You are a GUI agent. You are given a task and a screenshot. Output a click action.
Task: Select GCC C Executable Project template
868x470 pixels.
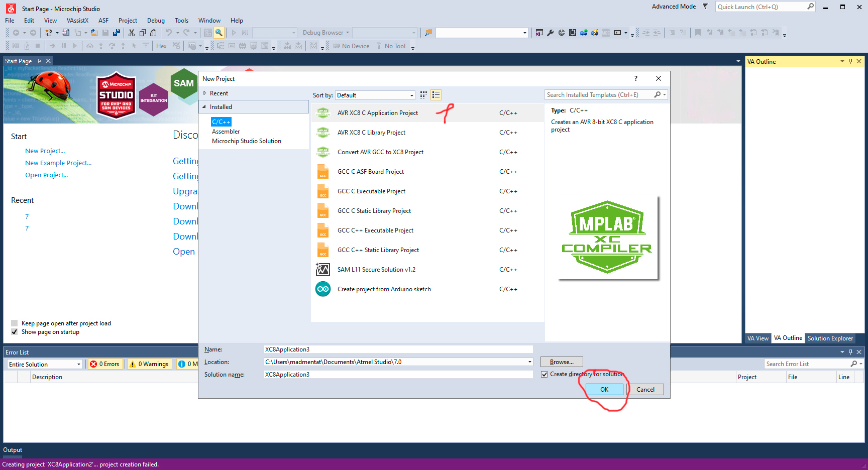[427, 191]
